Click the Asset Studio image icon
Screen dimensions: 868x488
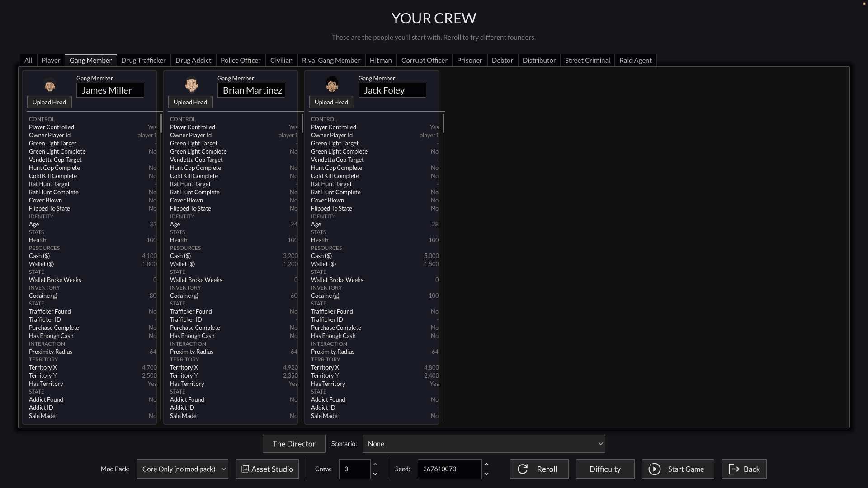[245, 469]
